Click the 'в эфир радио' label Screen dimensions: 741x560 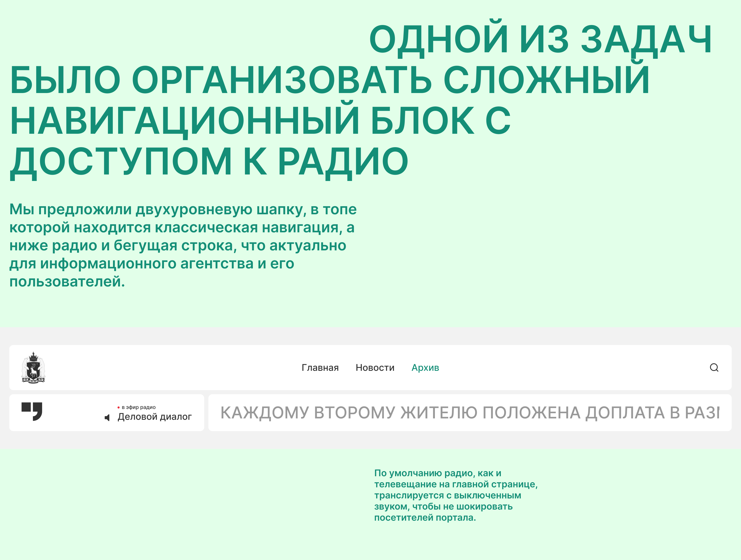point(139,407)
